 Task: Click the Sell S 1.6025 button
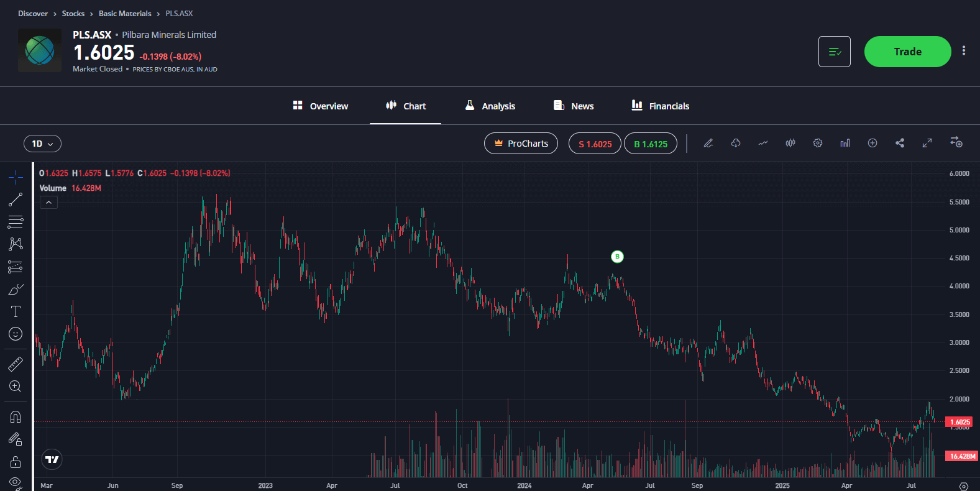coord(595,144)
